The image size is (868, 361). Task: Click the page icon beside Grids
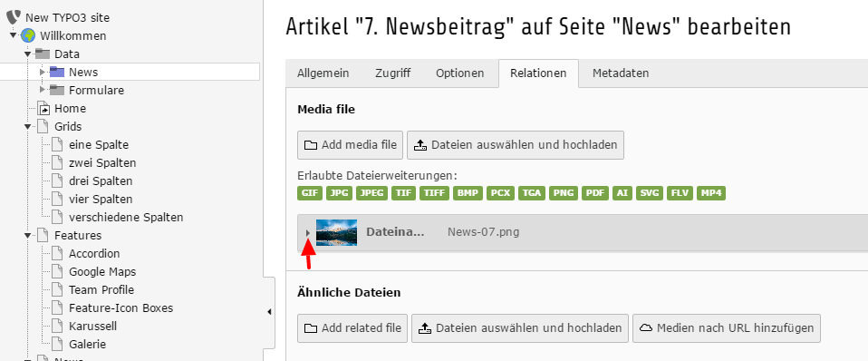point(43,126)
